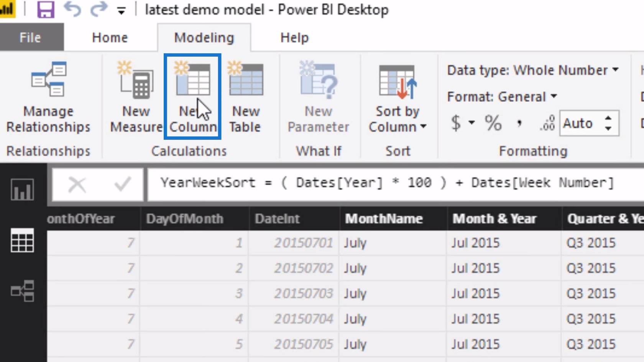Click the decimal places icon
The height and width of the screenshot is (362, 644).
coord(548,123)
